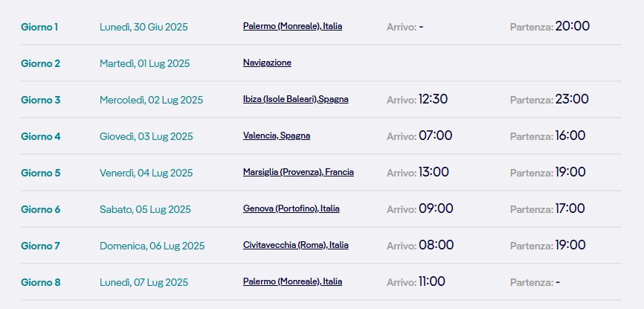The height and width of the screenshot is (309, 644).
Task: Click the Ibiza departure time 23:00
Action: [572, 99]
